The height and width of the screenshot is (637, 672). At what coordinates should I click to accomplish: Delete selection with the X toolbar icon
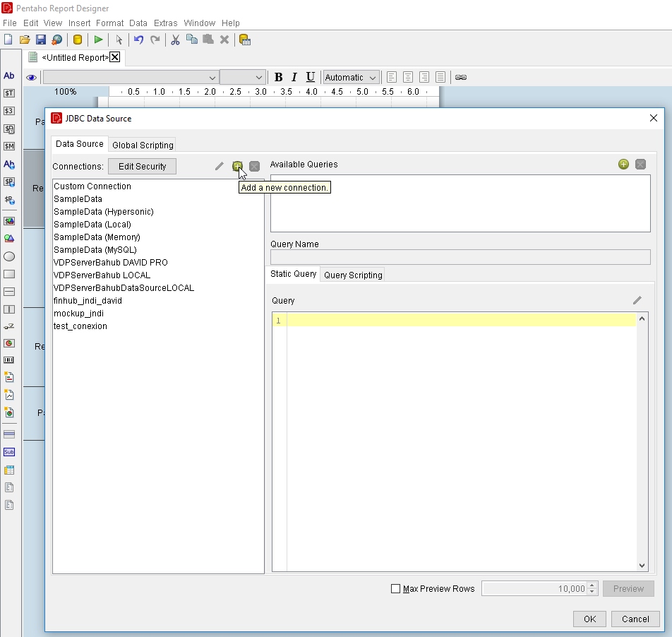224,40
